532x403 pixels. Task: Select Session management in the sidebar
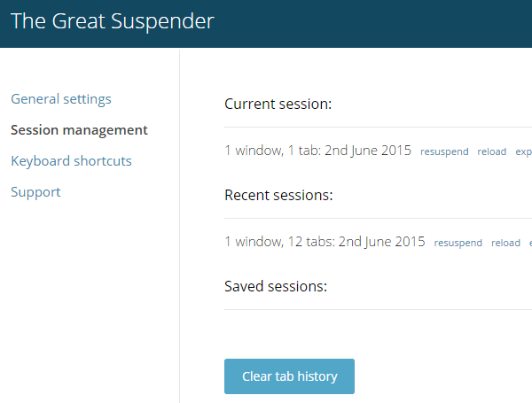click(79, 130)
